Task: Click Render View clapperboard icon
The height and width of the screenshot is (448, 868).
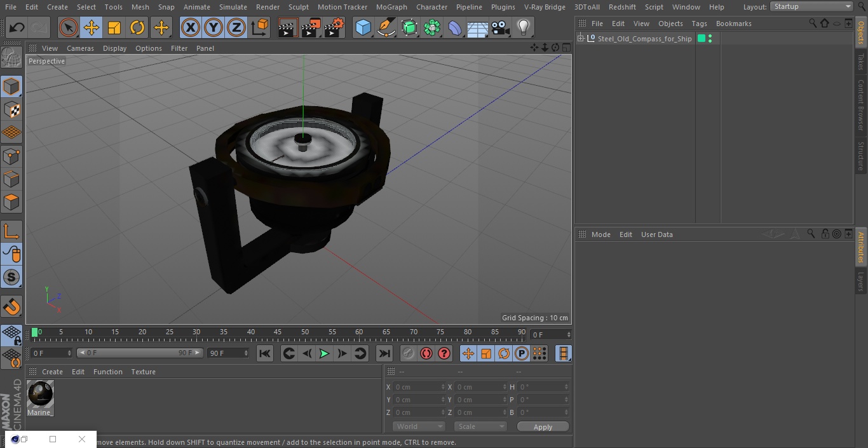Action: (x=288, y=28)
